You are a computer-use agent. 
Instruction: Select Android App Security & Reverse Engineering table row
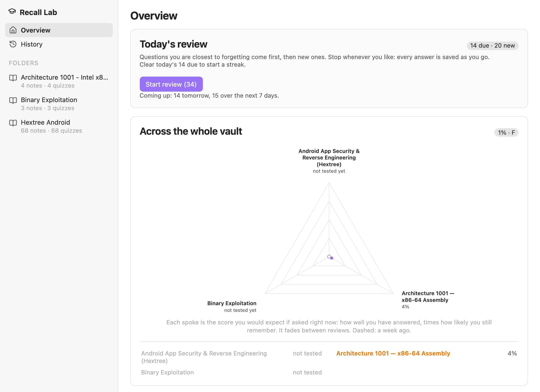tap(231, 357)
